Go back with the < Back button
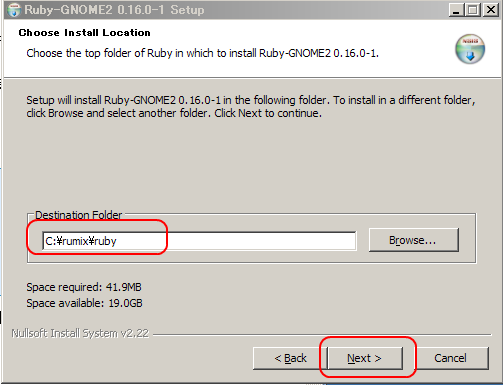 coord(290,358)
